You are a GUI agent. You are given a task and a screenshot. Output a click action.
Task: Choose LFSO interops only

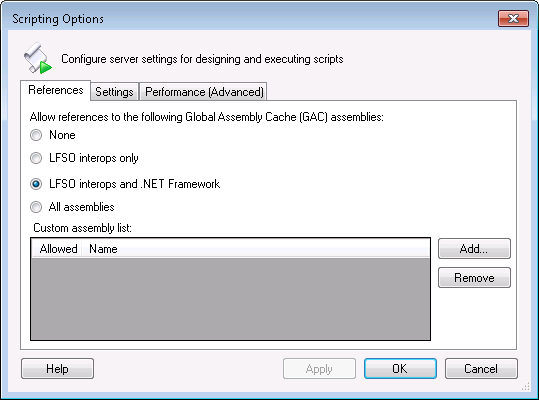click(x=36, y=158)
